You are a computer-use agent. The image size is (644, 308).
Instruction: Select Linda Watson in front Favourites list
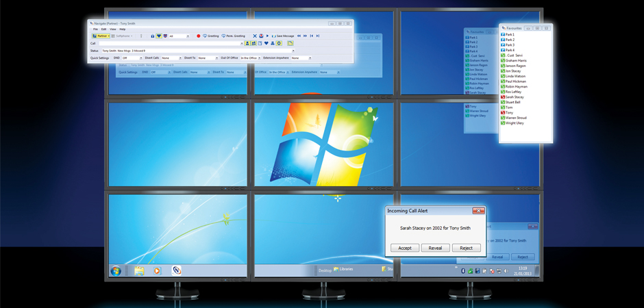click(513, 76)
